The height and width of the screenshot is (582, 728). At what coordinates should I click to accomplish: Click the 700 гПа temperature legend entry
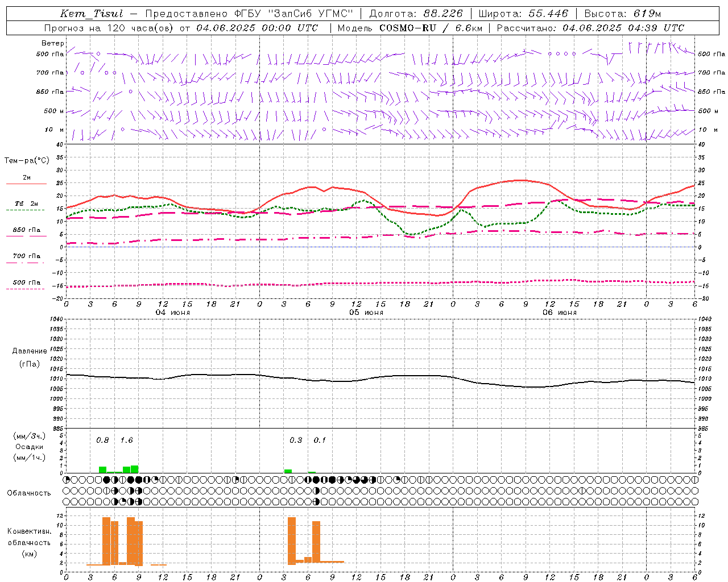coord(27,256)
